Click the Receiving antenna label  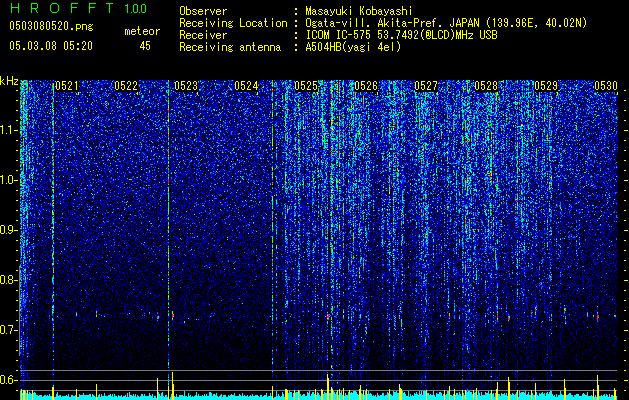(x=230, y=47)
